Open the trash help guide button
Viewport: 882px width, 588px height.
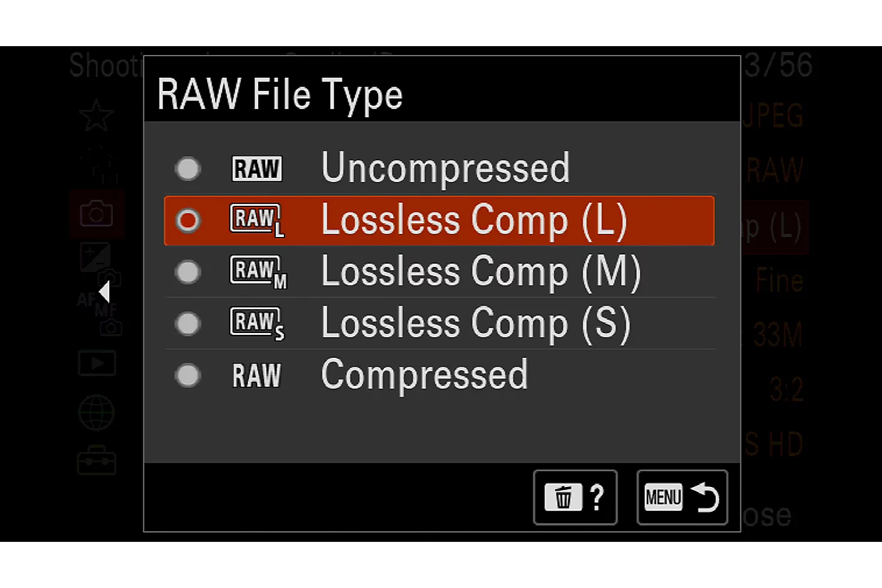(x=575, y=497)
